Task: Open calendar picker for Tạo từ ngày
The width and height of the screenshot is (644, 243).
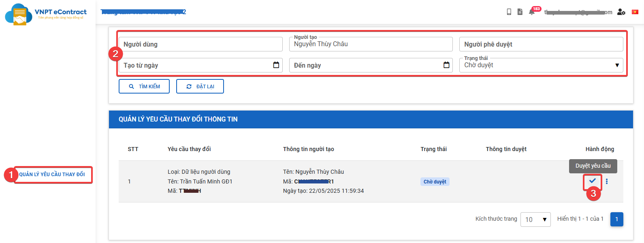Action: 276,65
